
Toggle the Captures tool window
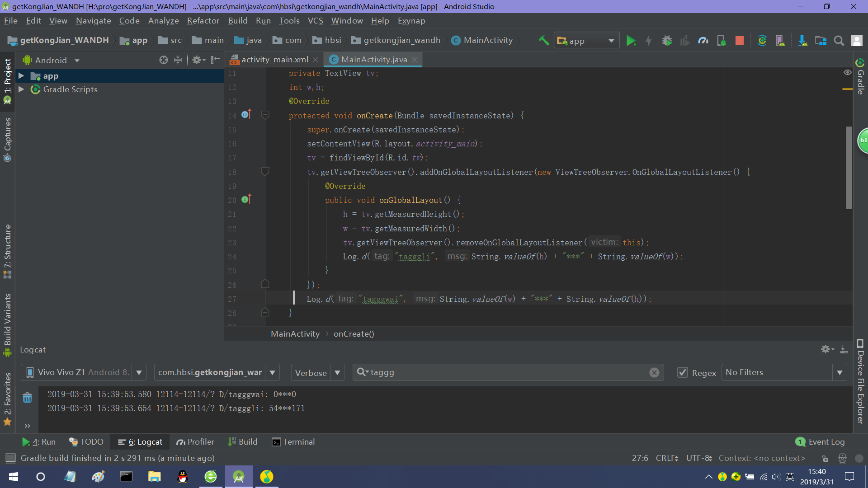click(x=7, y=139)
